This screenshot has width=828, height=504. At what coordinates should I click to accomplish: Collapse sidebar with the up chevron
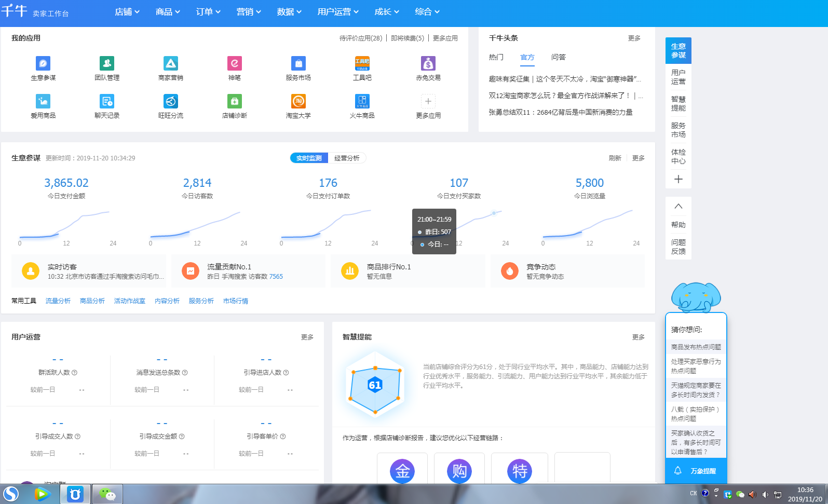678,206
